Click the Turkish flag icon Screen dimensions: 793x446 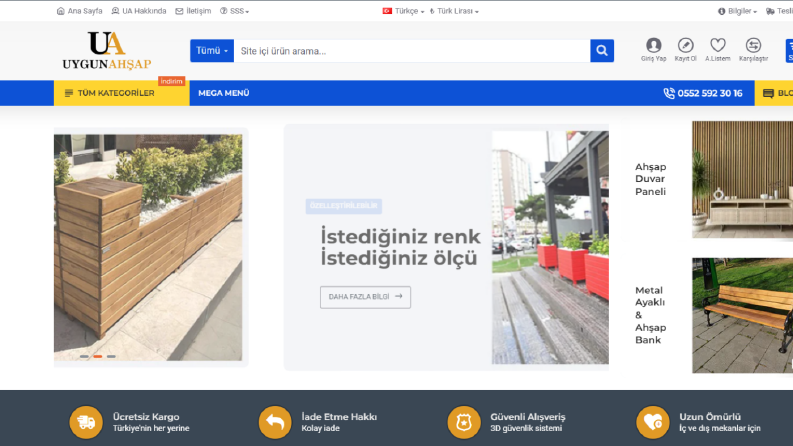click(x=387, y=11)
